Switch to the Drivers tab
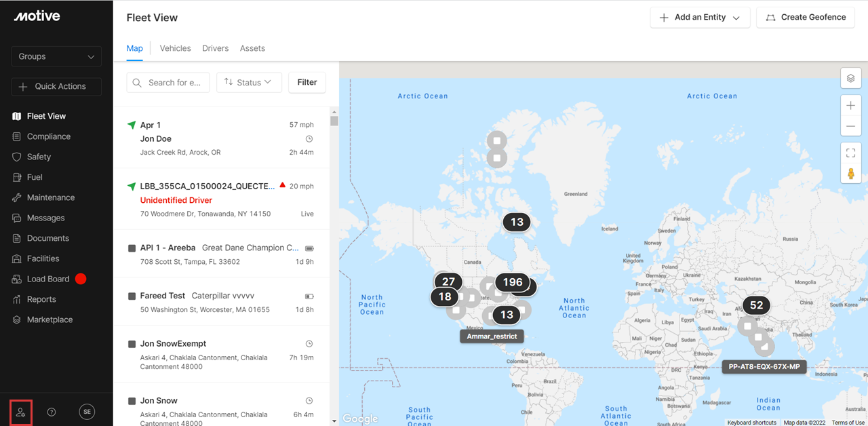The image size is (868, 426). [215, 48]
